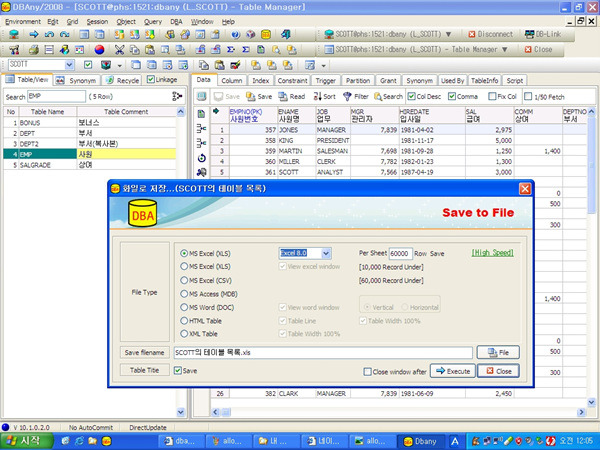
Task: Click the File browse button
Action: 498,352
